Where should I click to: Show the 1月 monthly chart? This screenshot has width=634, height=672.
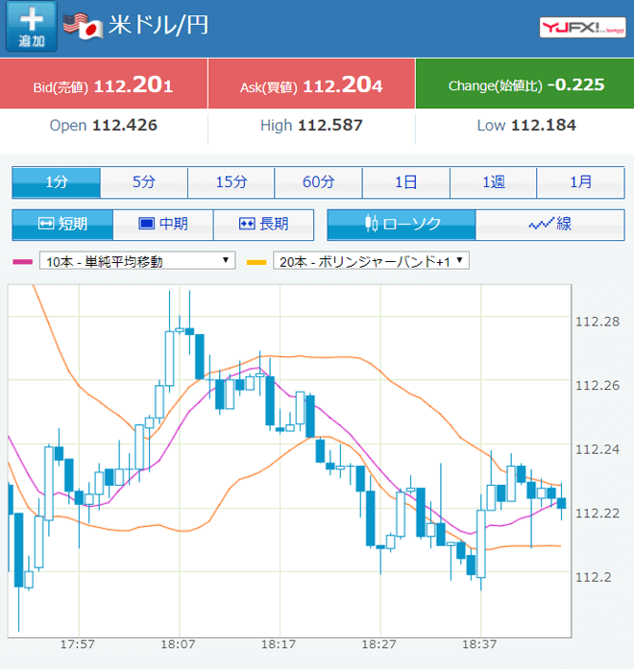580,182
